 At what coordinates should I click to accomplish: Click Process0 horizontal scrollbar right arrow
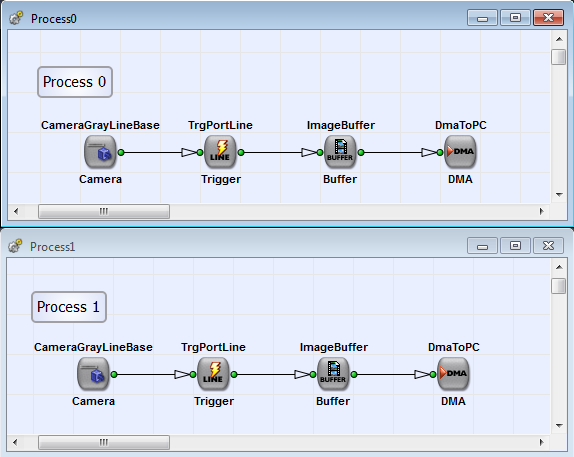click(x=542, y=211)
